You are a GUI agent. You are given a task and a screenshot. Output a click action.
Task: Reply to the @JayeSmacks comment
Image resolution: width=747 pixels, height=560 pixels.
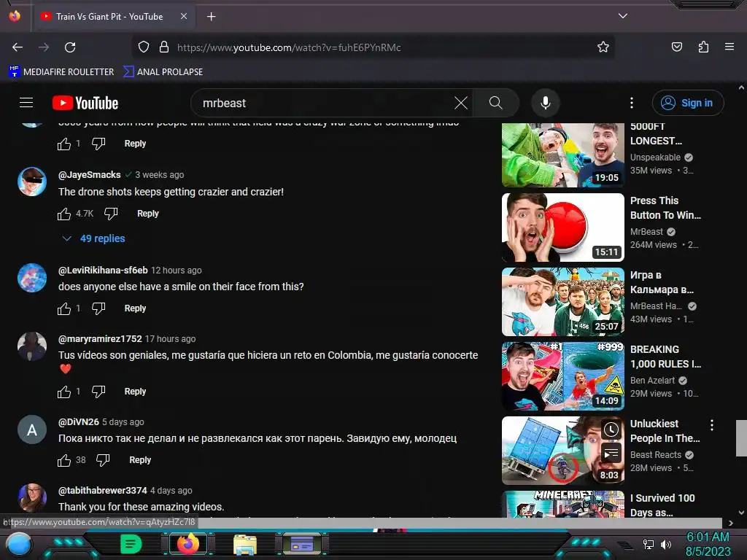click(x=147, y=214)
